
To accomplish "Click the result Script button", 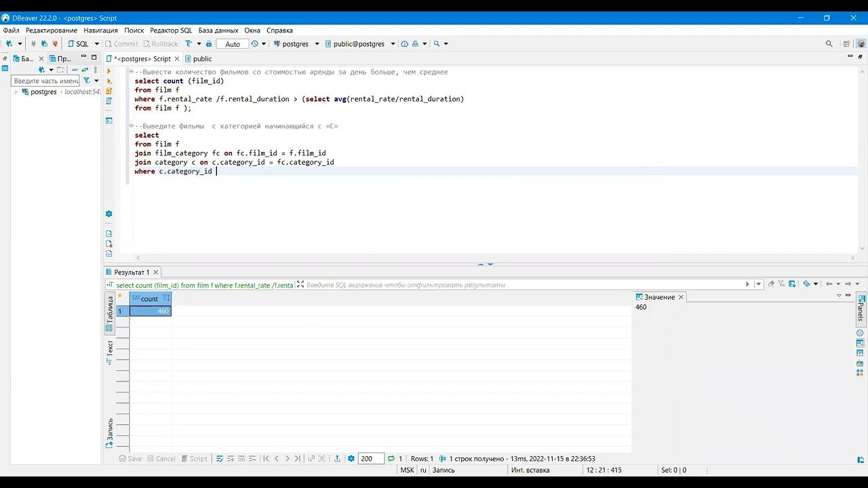I will click(x=194, y=459).
